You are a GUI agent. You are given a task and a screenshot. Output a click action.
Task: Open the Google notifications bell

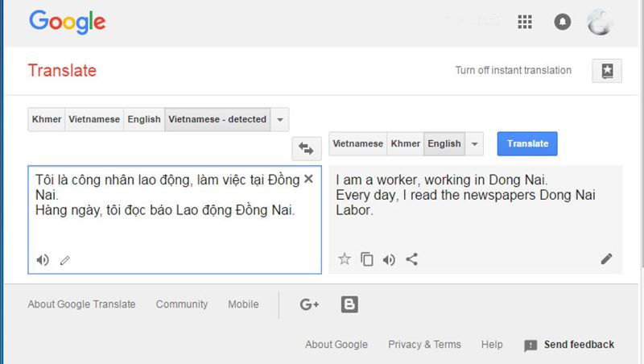[562, 22]
